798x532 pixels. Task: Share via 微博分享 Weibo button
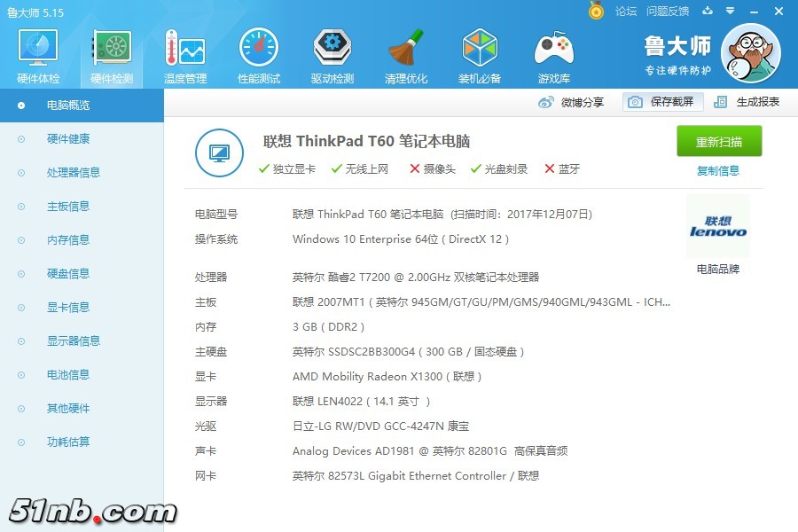tap(572, 102)
